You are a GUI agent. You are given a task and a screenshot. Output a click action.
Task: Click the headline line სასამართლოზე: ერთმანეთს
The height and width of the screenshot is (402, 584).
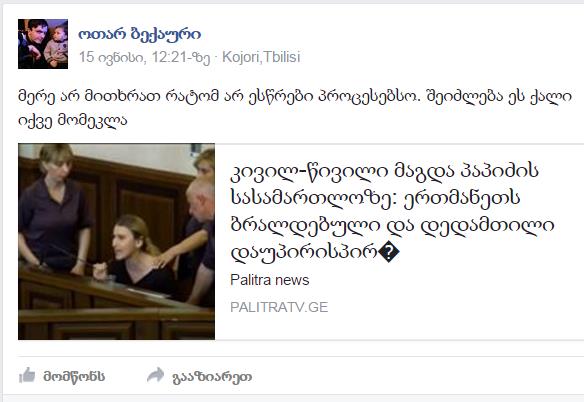tap(375, 198)
